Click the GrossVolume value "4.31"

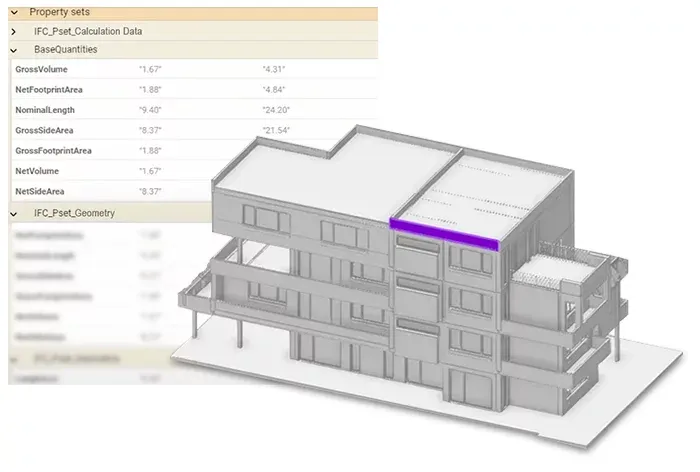coord(274,69)
